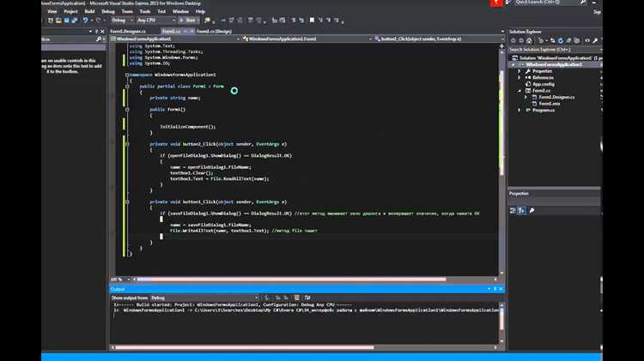Image resolution: width=644 pixels, height=361 pixels.
Task: Expand the References node
Action: (519, 77)
